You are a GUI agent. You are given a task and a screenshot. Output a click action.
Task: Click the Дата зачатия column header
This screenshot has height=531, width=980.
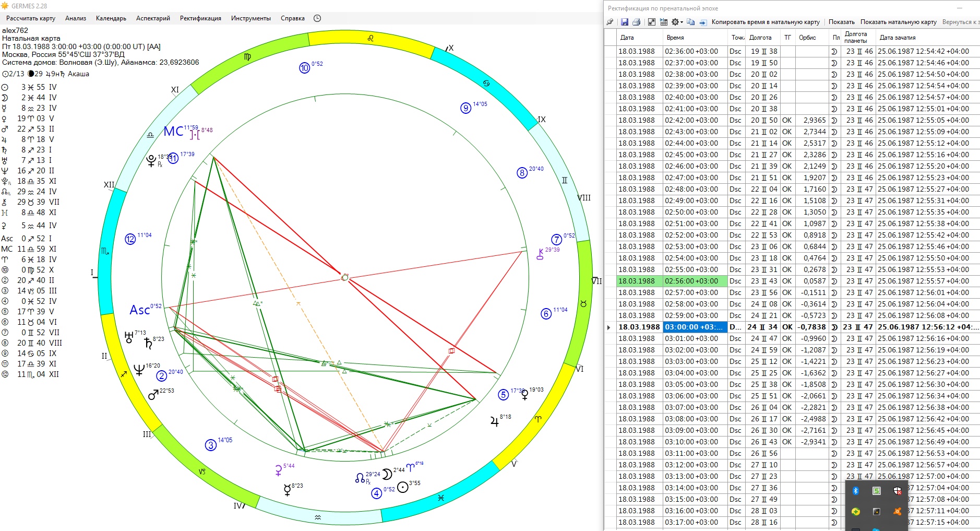tap(898, 38)
